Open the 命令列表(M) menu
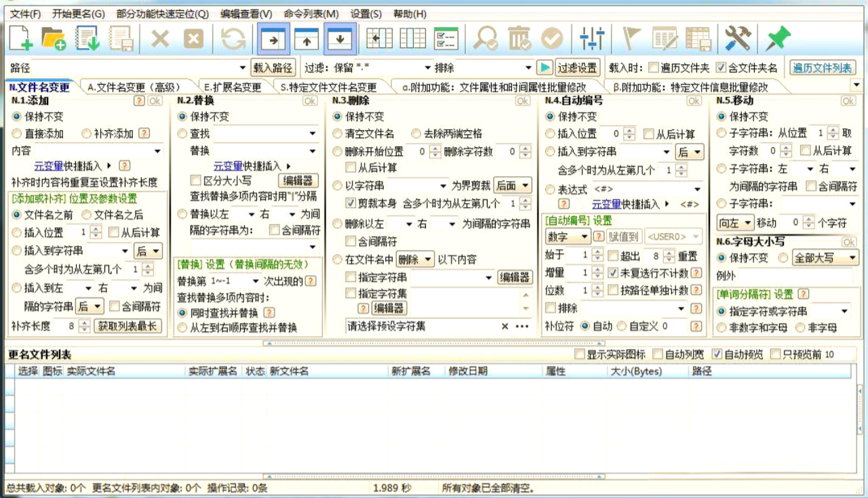Image resolution: width=868 pixels, height=498 pixels. pyautogui.click(x=311, y=14)
